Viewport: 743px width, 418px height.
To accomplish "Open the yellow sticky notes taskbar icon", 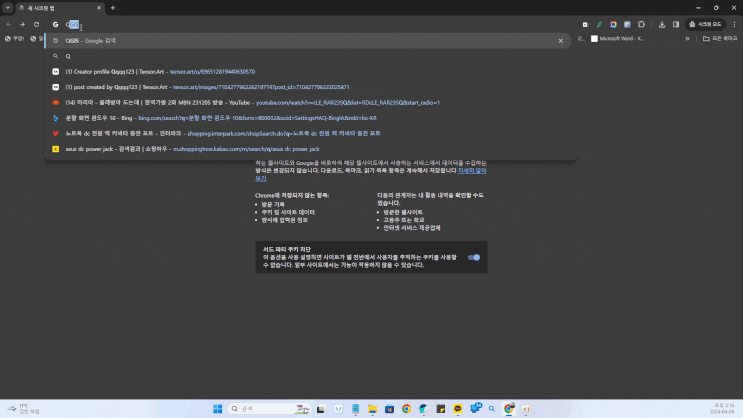I will (x=441, y=409).
